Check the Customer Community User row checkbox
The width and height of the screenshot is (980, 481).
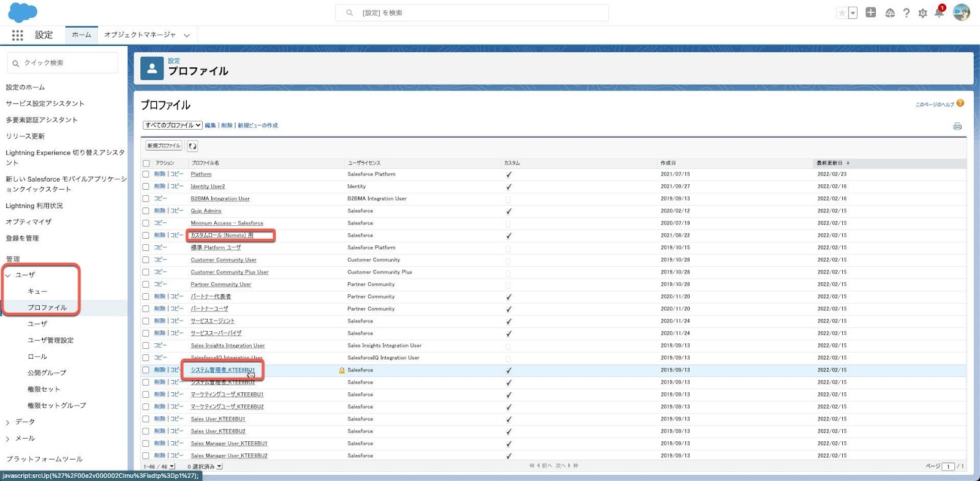click(x=146, y=260)
